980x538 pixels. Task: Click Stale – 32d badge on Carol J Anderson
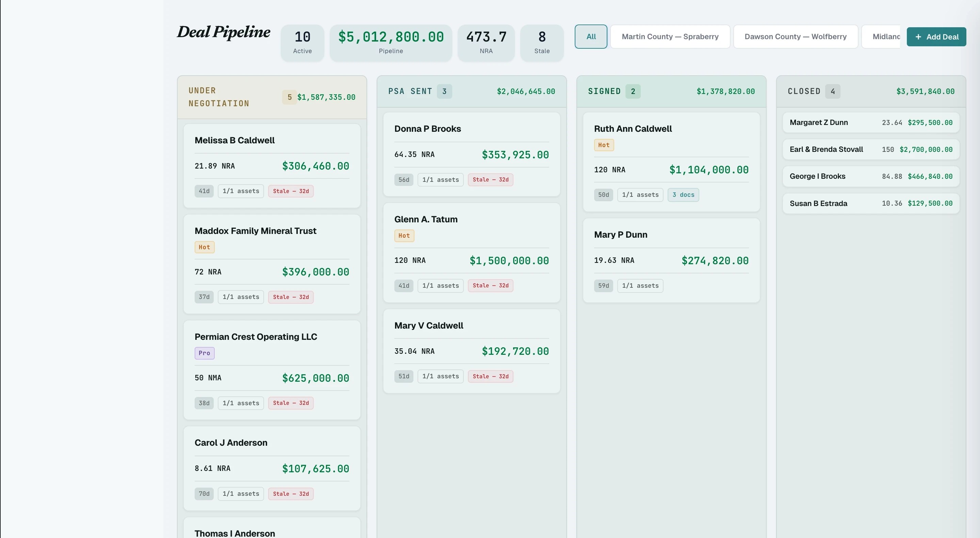tap(291, 494)
